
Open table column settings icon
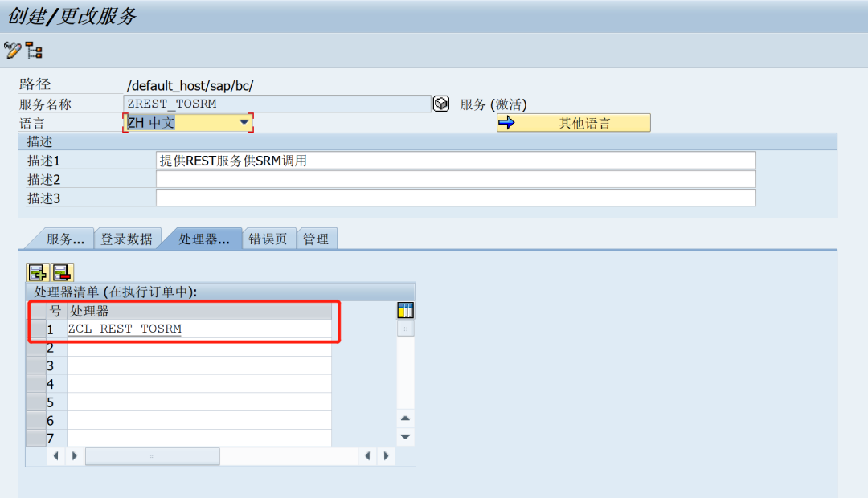405,310
